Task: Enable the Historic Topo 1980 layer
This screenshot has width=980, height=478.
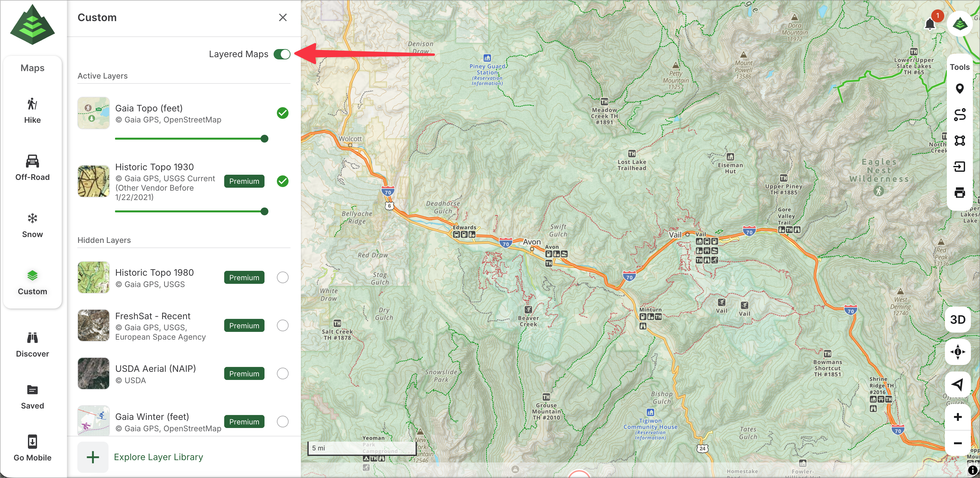Action: point(282,278)
